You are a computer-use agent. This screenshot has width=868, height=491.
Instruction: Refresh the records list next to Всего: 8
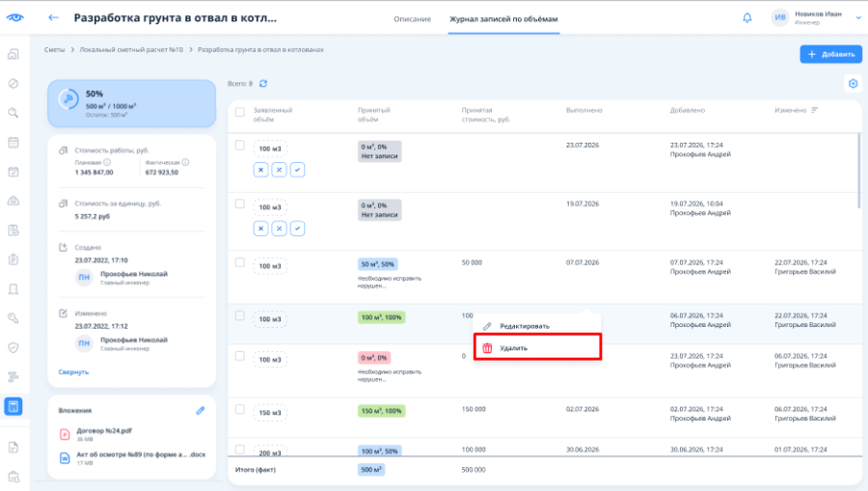point(263,84)
